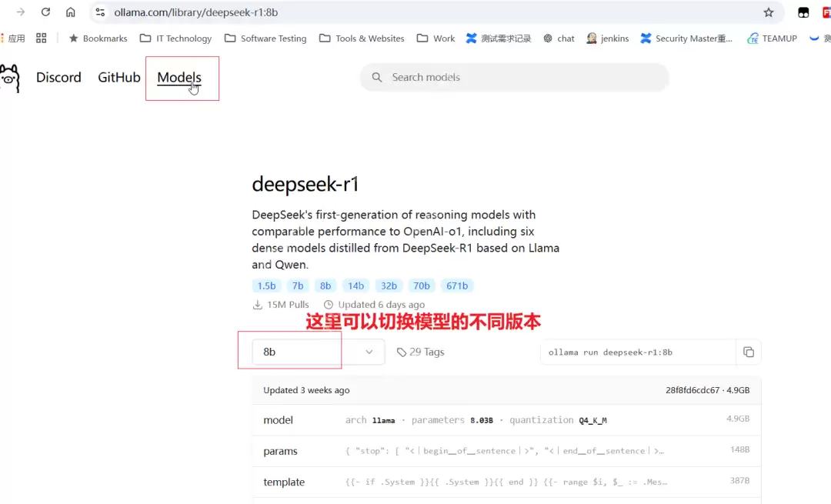831x504 pixels.
Task: Copy the ollama run command
Action: [749, 352]
